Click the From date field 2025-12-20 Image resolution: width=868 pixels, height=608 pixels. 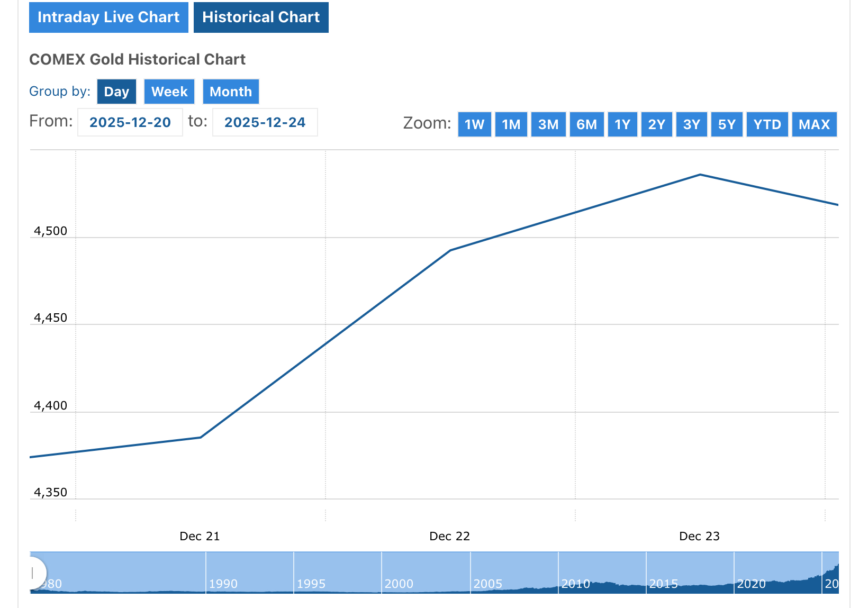coord(130,122)
